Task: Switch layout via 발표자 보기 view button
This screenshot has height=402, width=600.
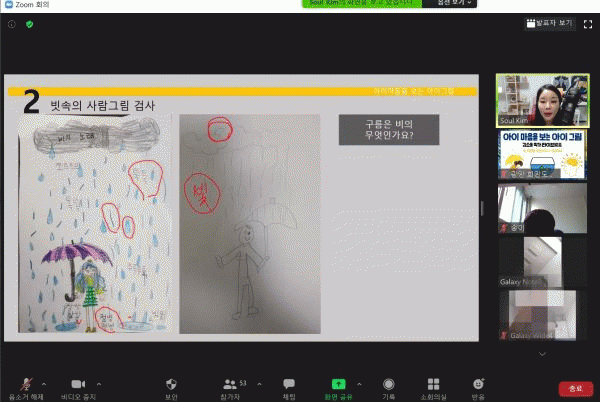Action: (x=549, y=23)
